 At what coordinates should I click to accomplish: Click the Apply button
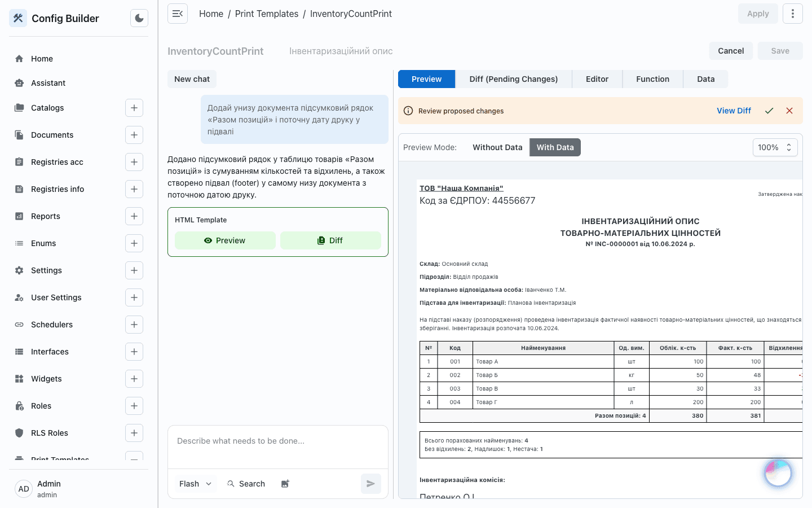coord(758,14)
